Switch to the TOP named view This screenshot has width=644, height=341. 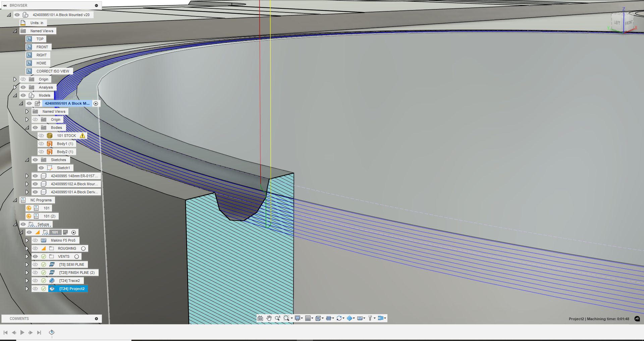click(39, 39)
